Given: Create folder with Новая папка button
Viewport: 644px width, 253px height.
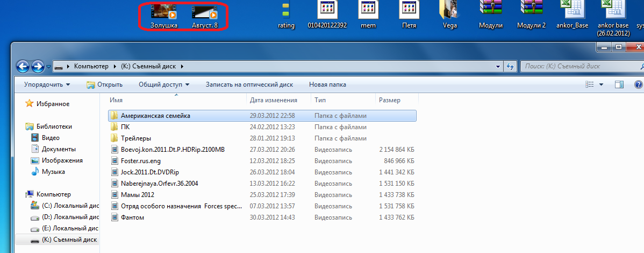Looking at the screenshot, I should 327,85.
